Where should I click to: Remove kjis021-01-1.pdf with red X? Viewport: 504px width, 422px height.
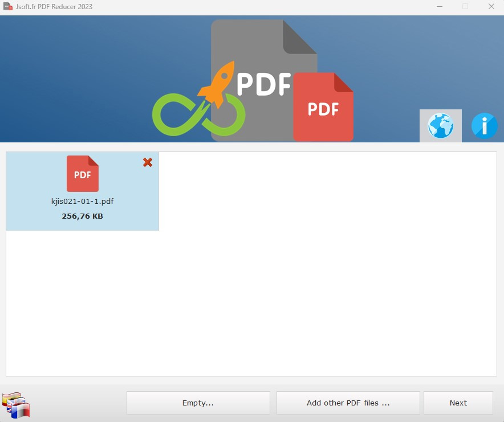148,162
